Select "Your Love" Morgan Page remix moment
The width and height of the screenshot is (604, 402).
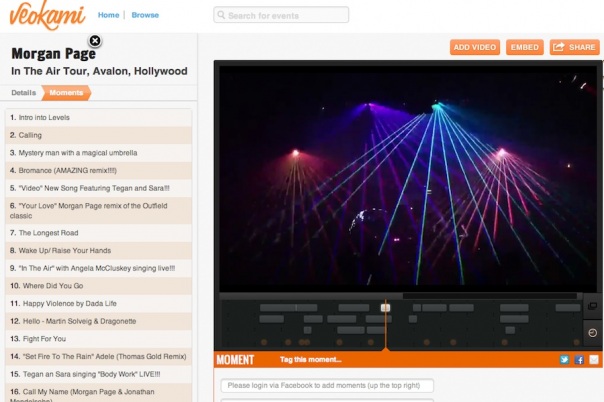[x=99, y=211]
